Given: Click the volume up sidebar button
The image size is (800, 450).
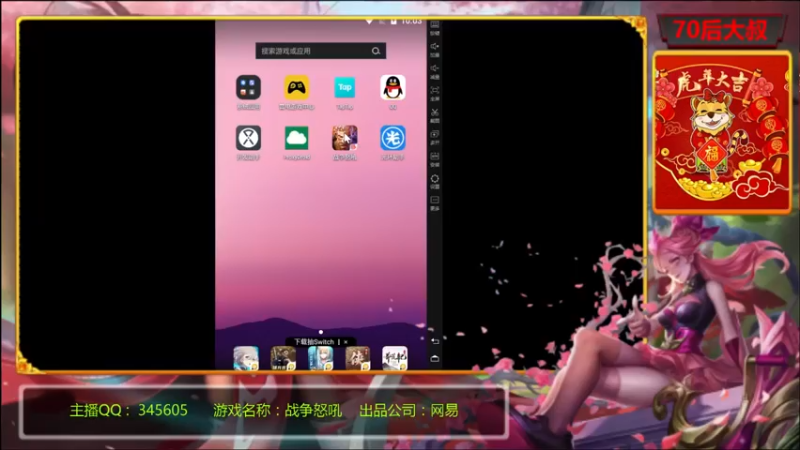Looking at the screenshot, I should point(435,49).
